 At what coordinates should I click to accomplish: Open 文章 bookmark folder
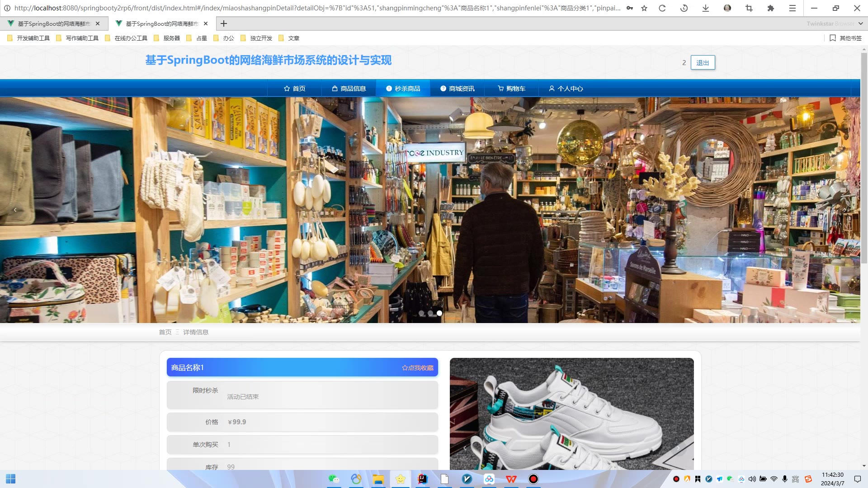[289, 38]
